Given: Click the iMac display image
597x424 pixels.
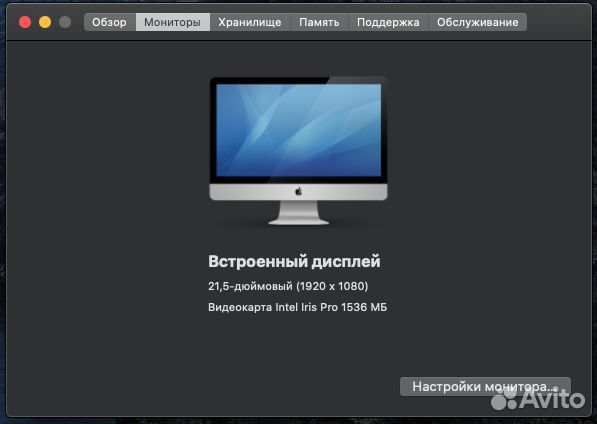Looking at the screenshot, I should click(x=298, y=151).
